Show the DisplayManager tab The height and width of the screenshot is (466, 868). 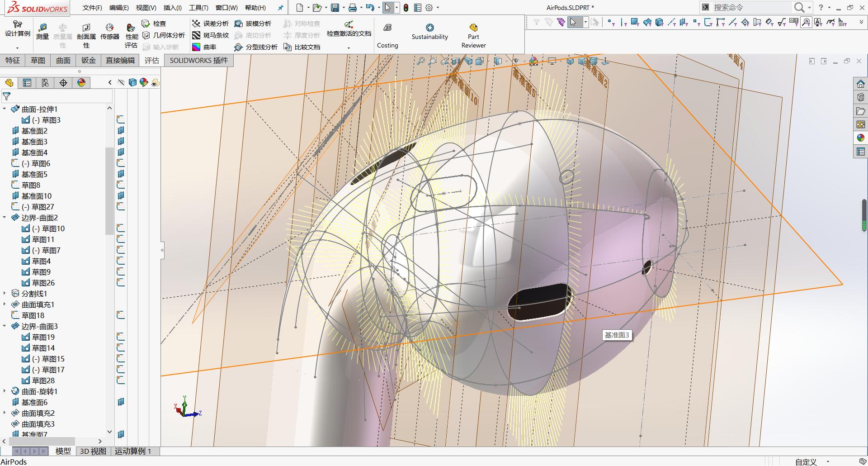pos(81,83)
